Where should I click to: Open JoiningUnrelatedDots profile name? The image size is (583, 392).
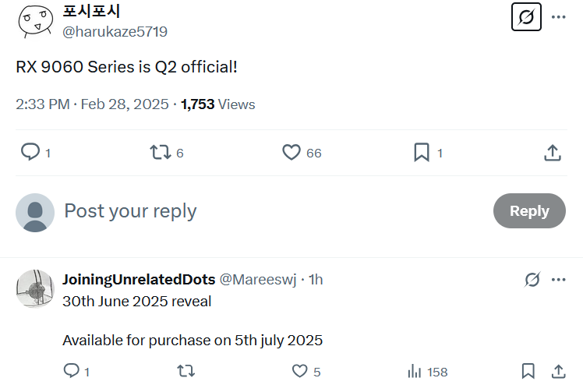pyautogui.click(x=139, y=280)
